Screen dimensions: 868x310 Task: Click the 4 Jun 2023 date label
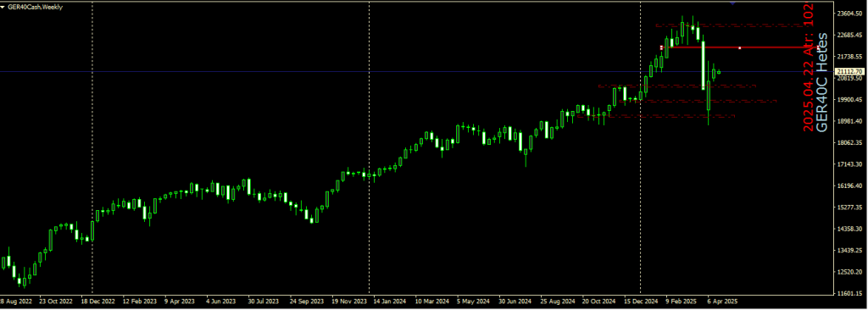221,302
